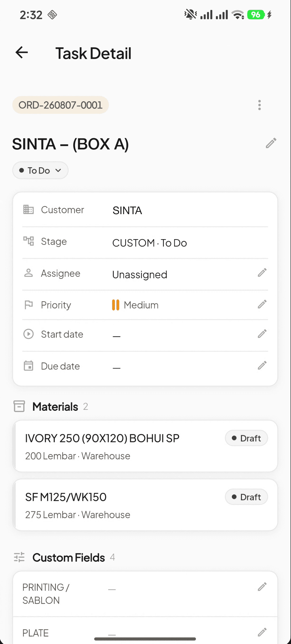This screenshot has width=291, height=644.
Task: Tap the order ID chip ORD-260807-0001
Action: point(60,105)
